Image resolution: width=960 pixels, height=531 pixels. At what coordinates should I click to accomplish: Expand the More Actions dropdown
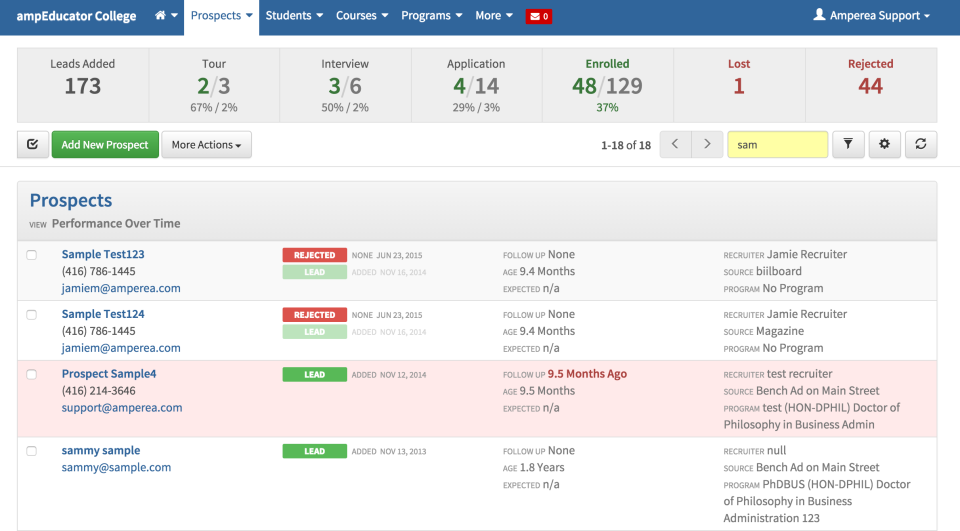pyautogui.click(x=206, y=145)
